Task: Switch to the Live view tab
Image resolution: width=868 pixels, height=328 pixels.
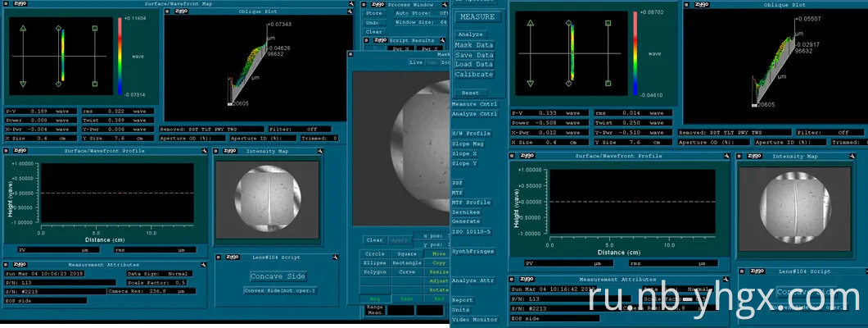Action: (415, 62)
